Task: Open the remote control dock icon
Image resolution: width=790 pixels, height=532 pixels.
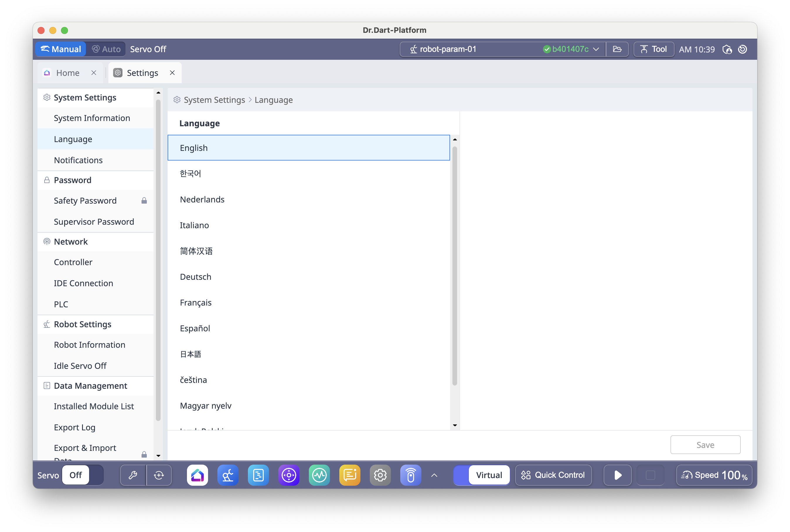Action: tap(411, 475)
